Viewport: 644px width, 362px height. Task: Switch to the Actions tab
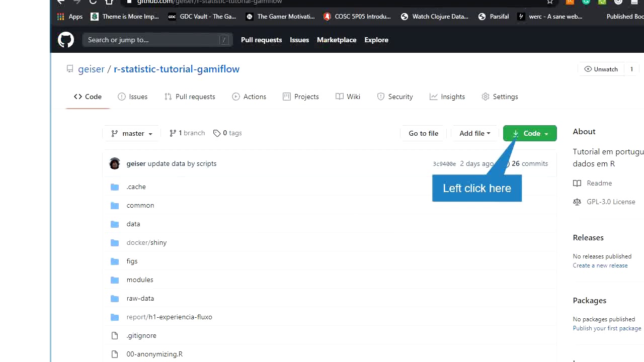pos(249,97)
